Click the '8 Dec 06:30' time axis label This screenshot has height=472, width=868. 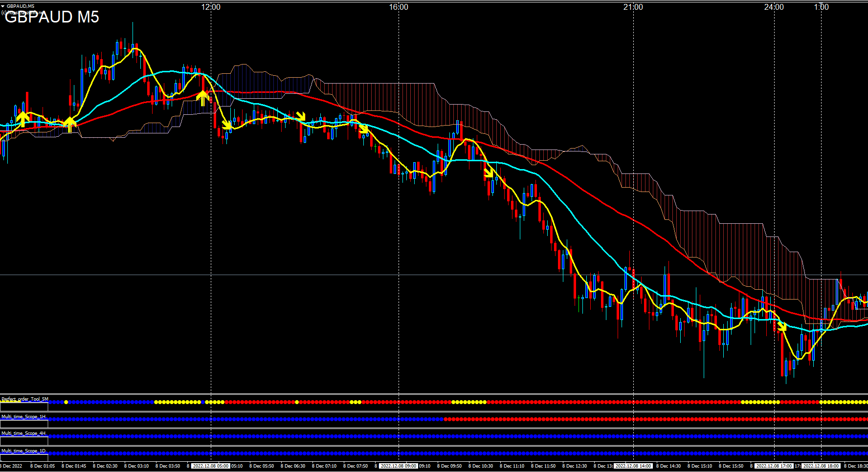click(x=293, y=466)
